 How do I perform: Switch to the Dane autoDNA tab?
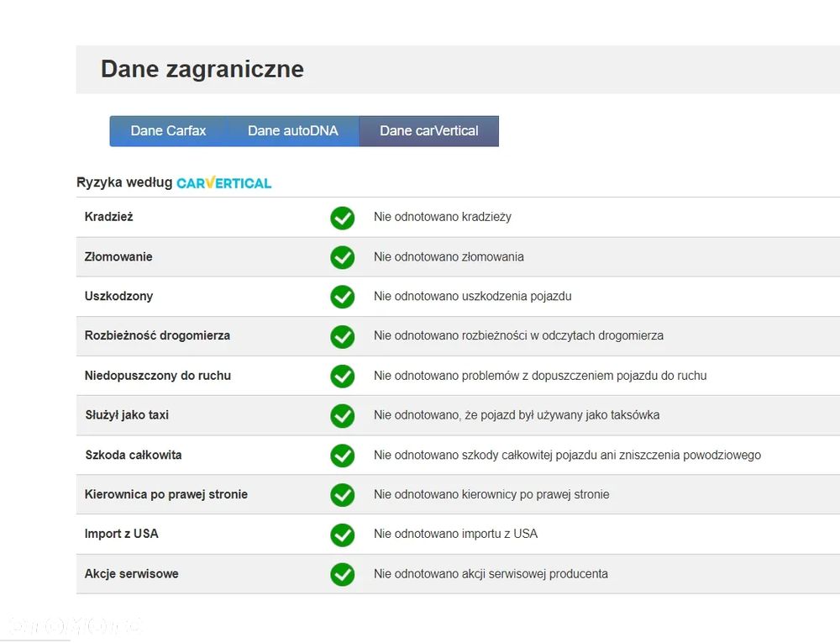point(292,131)
